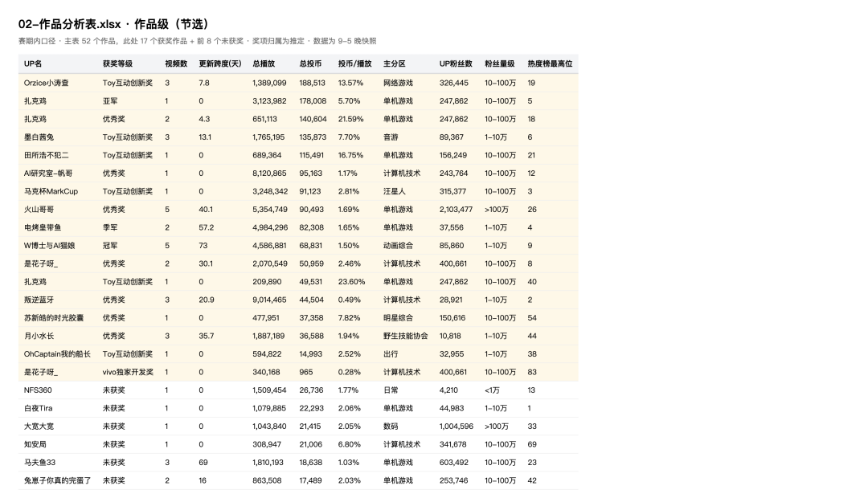Click the UP名 column header

point(33,63)
